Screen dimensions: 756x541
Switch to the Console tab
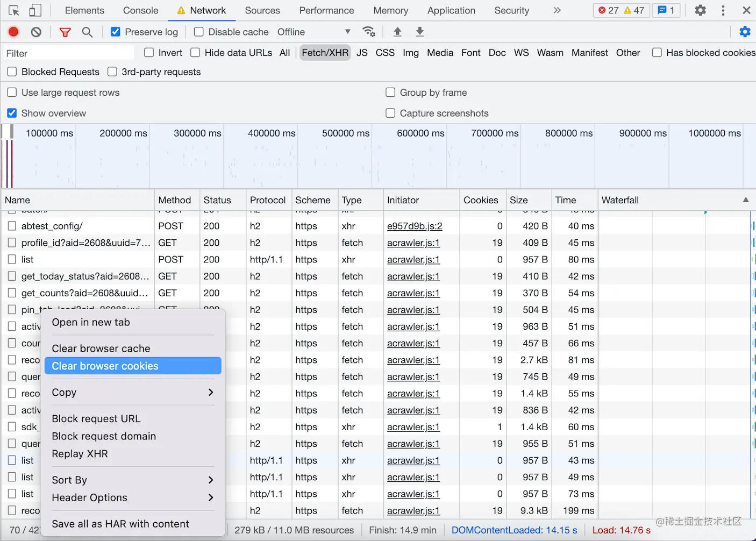coord(140,10)
